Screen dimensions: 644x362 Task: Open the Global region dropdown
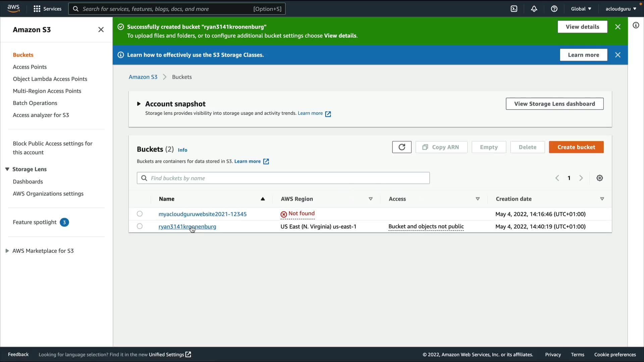[x=581, y=9]
